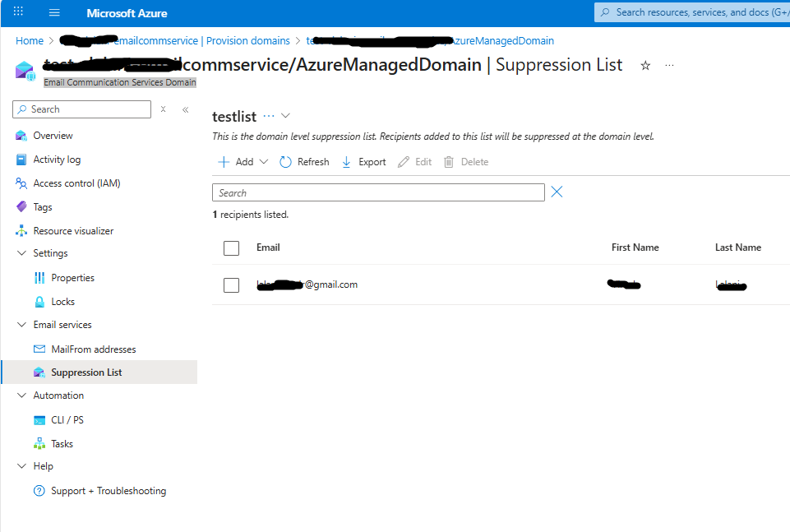Open Tasks under Automation
The width and height of the screenshot is (790, 532).
(62, 444)
